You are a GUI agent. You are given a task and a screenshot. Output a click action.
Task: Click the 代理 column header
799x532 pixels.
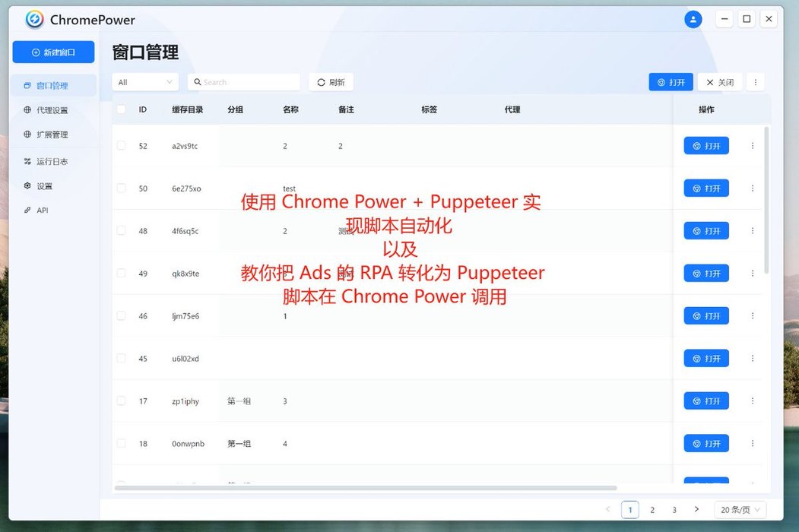click(x=512, y=109)
